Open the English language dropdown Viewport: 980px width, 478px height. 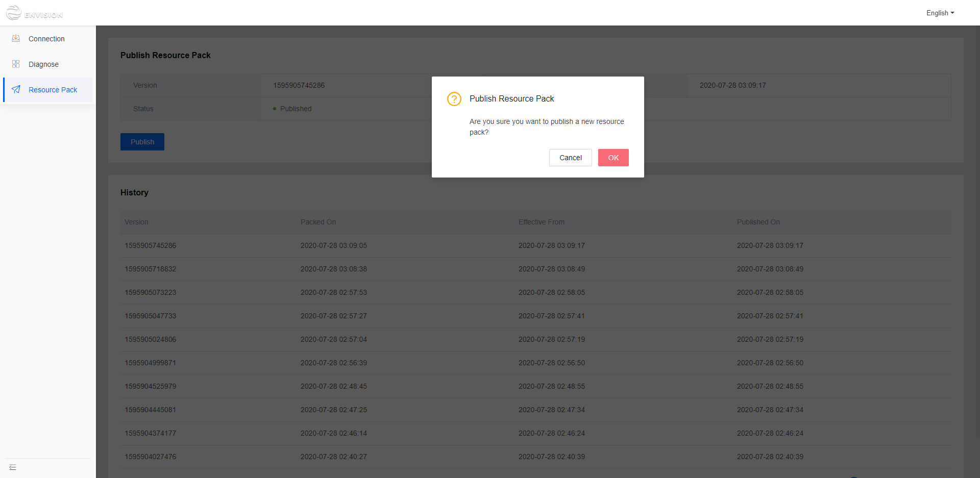click(940, 13)
